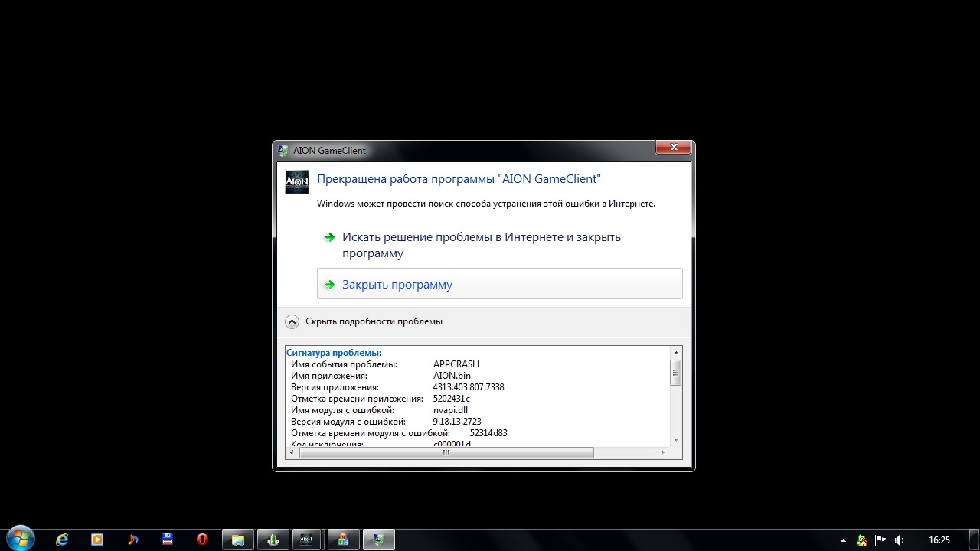Open the Action Center flag icon
Screen dimensions: 980x551
coord(880,540)
